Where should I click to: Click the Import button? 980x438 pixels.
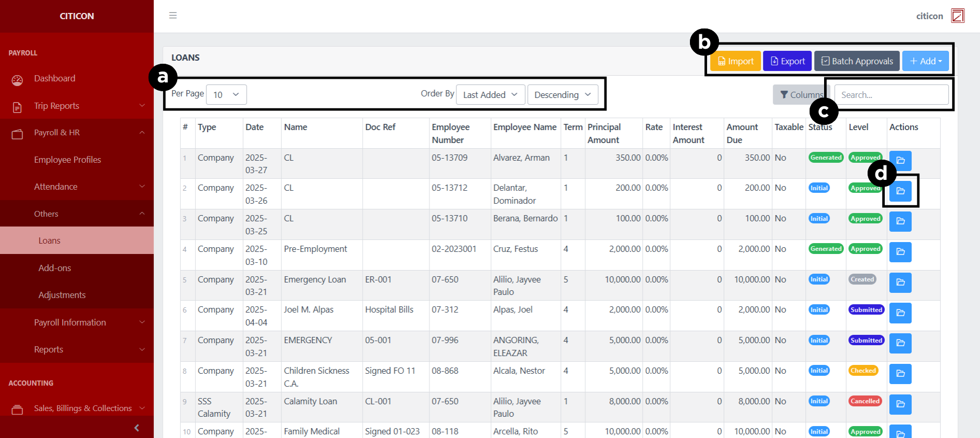point(736,61)
